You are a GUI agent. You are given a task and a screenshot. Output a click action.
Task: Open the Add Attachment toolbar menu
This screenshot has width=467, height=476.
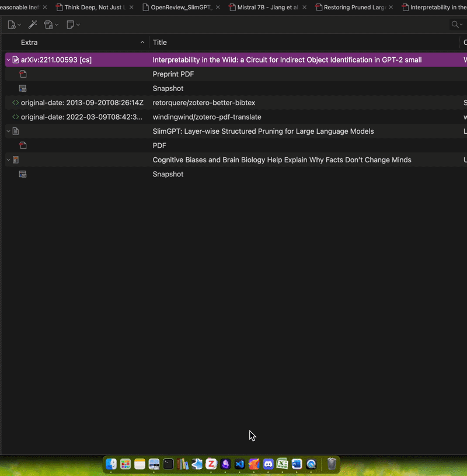51,25
